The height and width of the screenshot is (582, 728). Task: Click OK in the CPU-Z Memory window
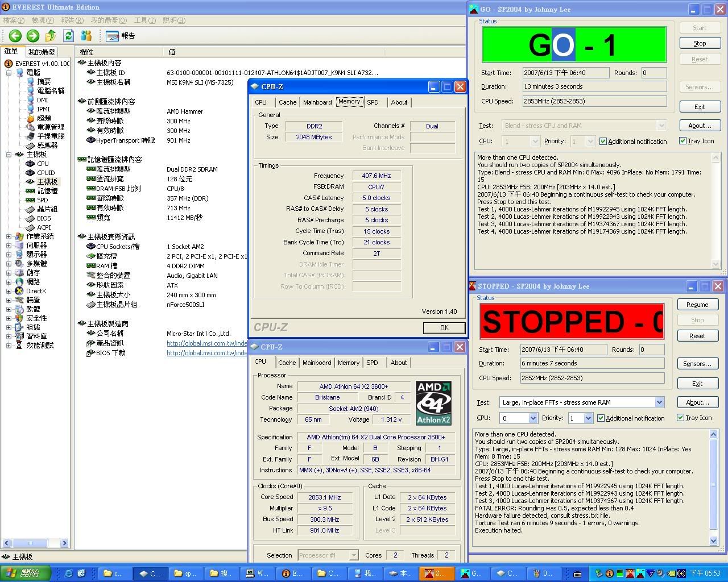444,328
